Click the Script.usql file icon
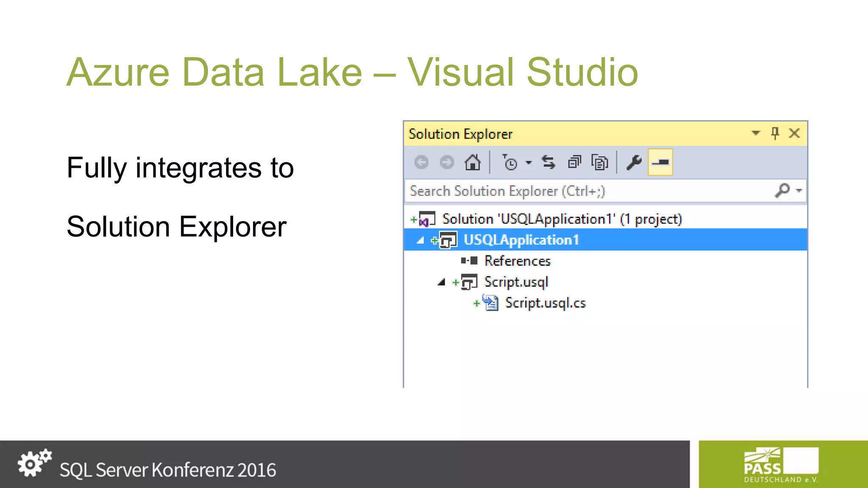Image resolution: width=868 pixels, height=488 pixels. [469, 282]
